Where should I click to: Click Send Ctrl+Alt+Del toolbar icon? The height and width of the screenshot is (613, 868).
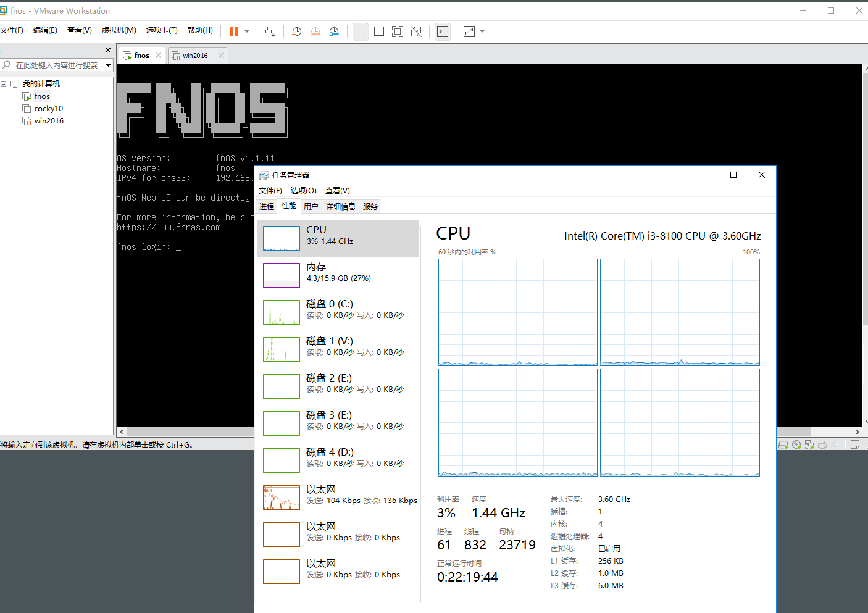270,31
